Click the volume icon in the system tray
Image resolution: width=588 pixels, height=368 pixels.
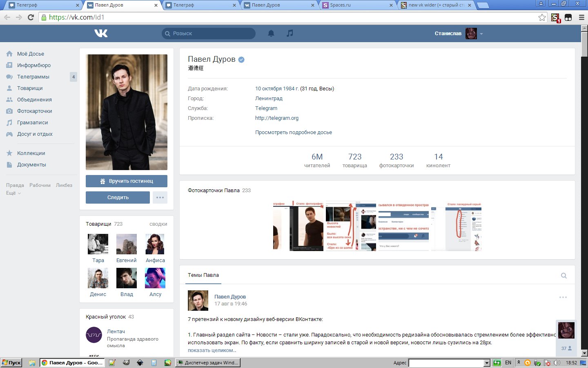(x=558, y=363)
